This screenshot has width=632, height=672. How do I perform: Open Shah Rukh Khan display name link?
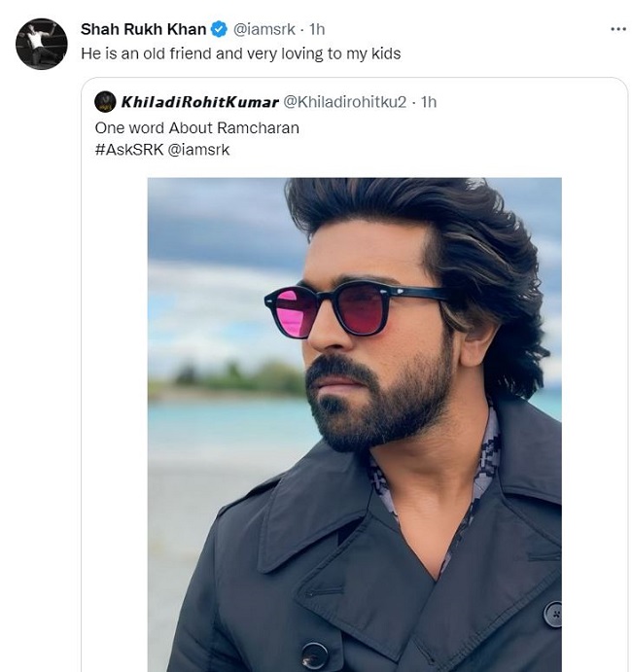click(x=144, y=29)
